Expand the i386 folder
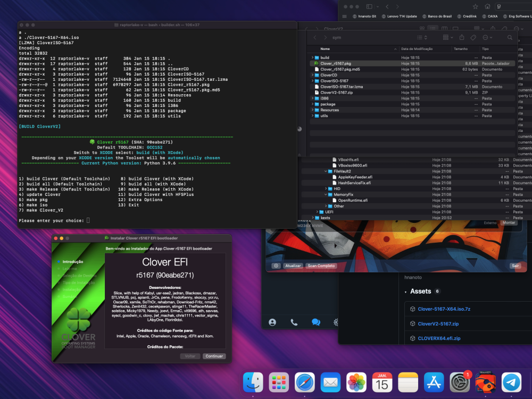Viewport: 532px width, 399px height. point(312,98)
